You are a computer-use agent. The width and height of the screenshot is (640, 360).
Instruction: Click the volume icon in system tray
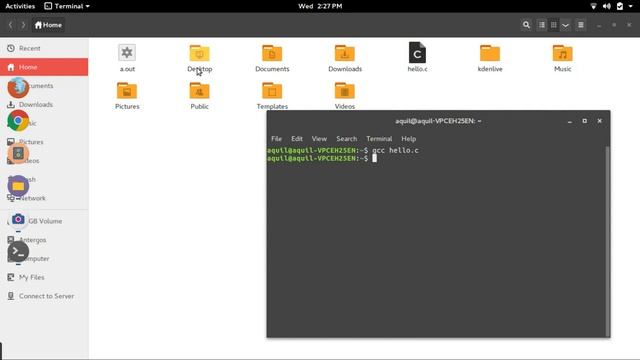[607, 6]
